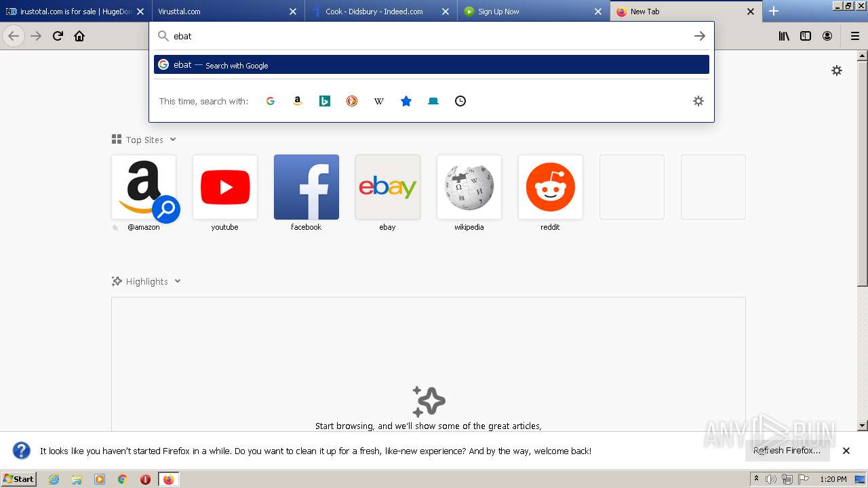Open search settings gear in the dropdown
Screen dimensions: 868x488
[x=698, y=101]
